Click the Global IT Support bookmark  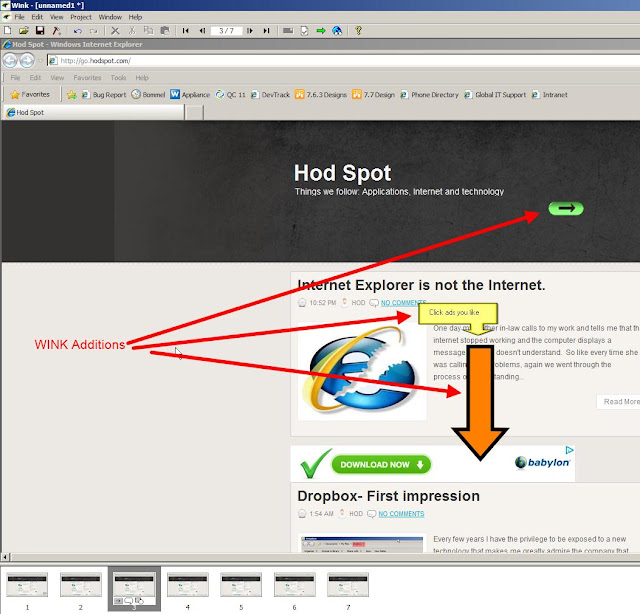pos(495,95)
